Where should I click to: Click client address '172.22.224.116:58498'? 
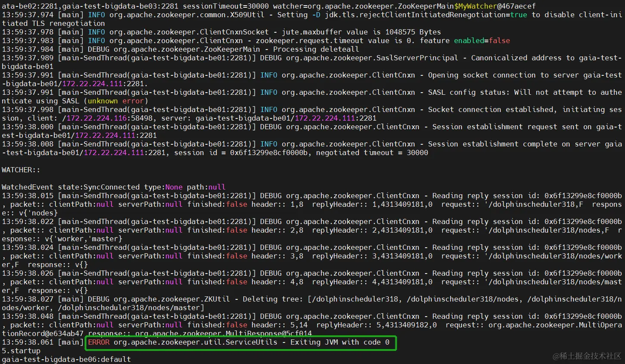[109, 118]
